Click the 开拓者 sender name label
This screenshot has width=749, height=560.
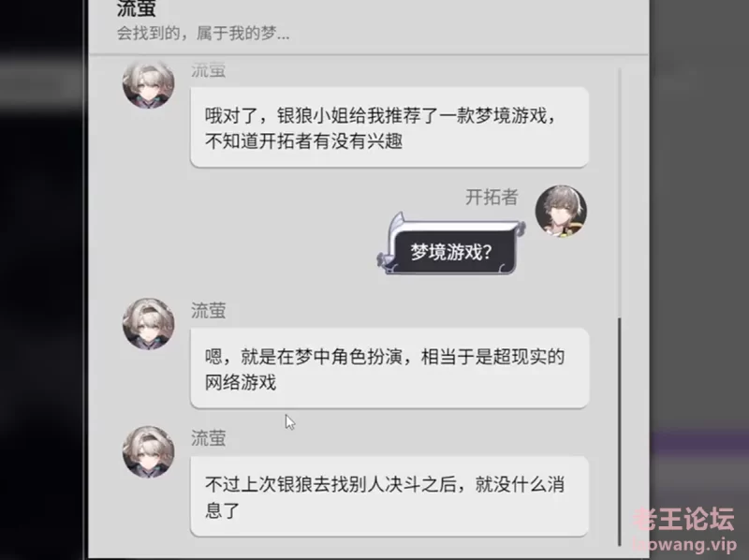pos(492,197)
